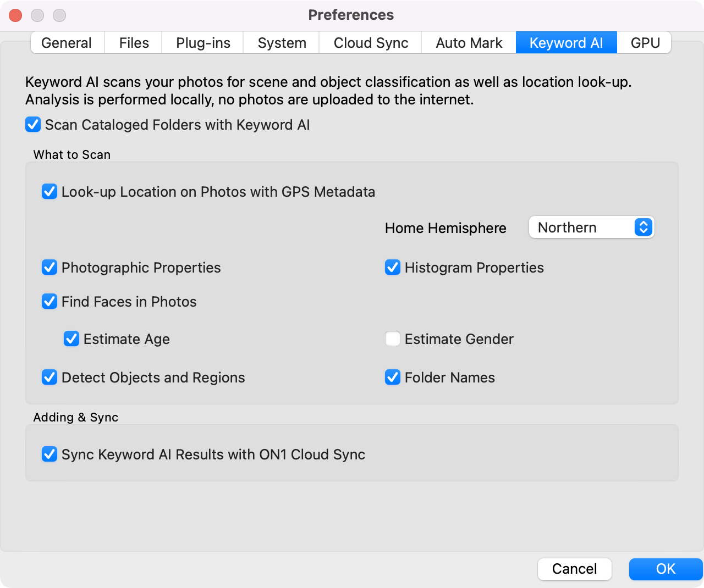Dismiss the dialog with Cancel
704x588 pixels.
[x=574, y=569]
